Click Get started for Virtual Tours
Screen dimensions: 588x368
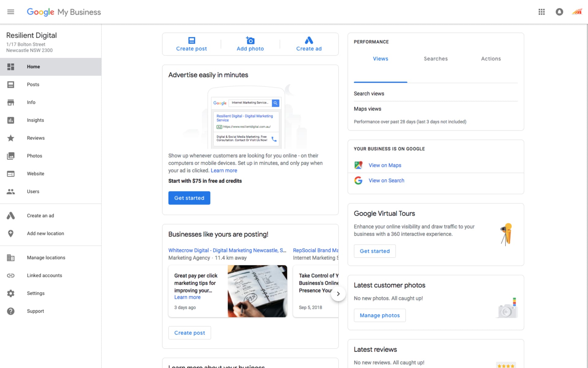(x=375, y=251)
